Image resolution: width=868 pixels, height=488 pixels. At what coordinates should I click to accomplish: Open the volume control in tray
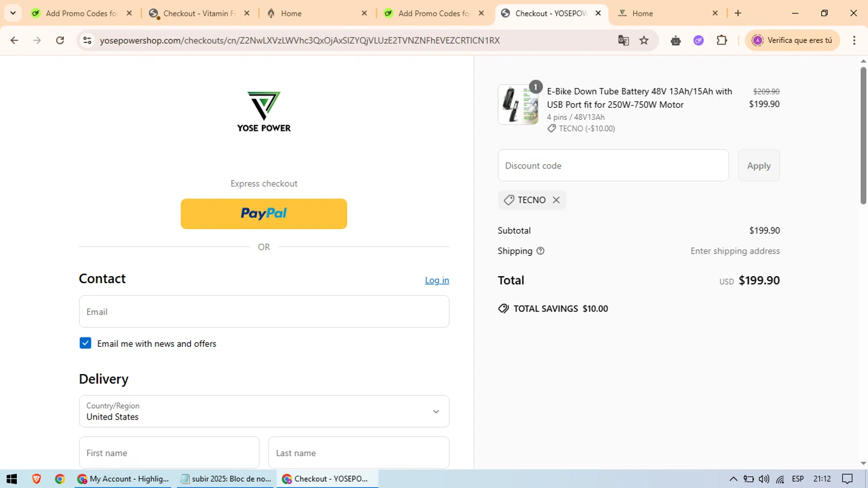764,479
